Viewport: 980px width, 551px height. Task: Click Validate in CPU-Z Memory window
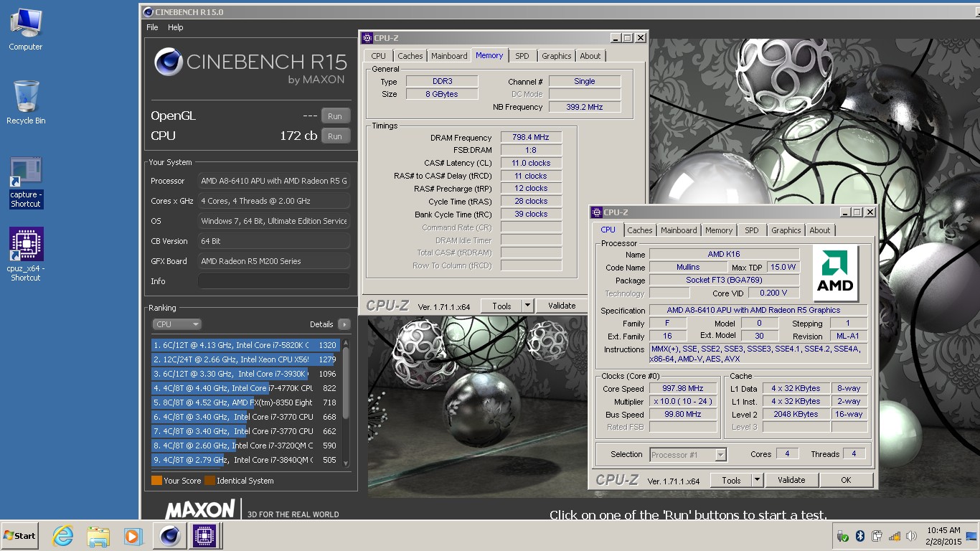coord(562,306)
